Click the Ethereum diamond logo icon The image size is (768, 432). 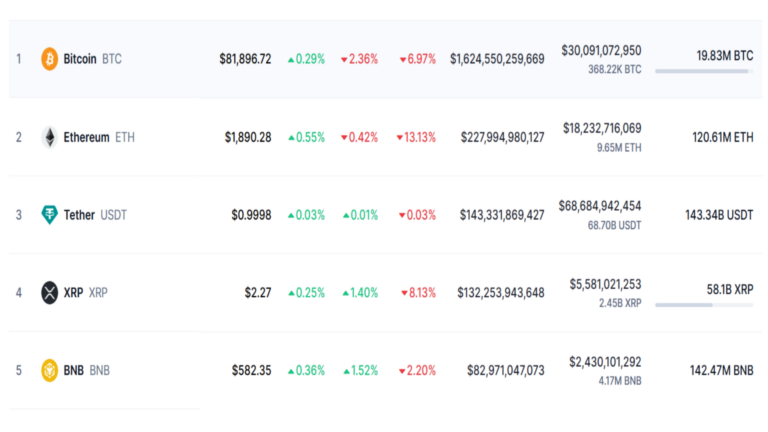pyautogui.click(x=49, y=137)
